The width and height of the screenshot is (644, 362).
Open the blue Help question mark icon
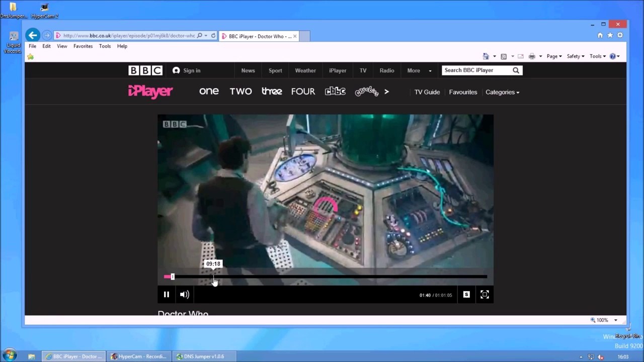[612, 56]
